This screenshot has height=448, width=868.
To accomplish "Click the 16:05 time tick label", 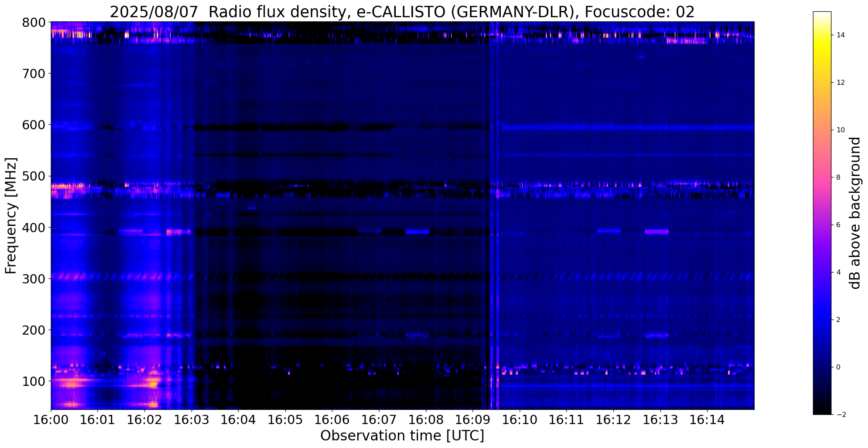I will point(285,420).
